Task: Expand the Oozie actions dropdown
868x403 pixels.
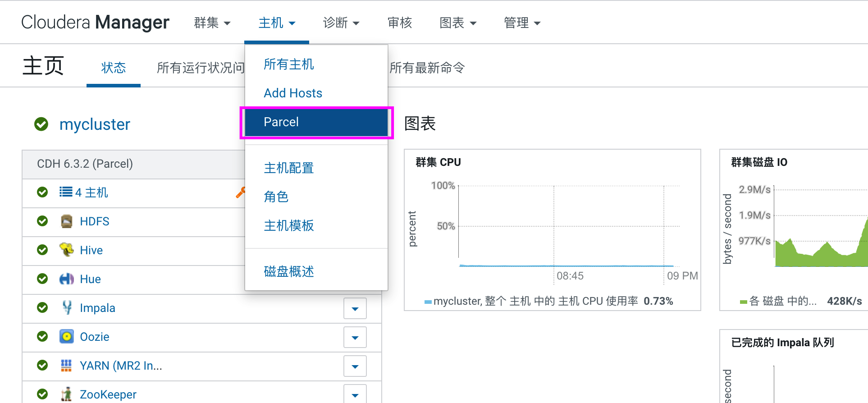Action: tap(355, 338)
